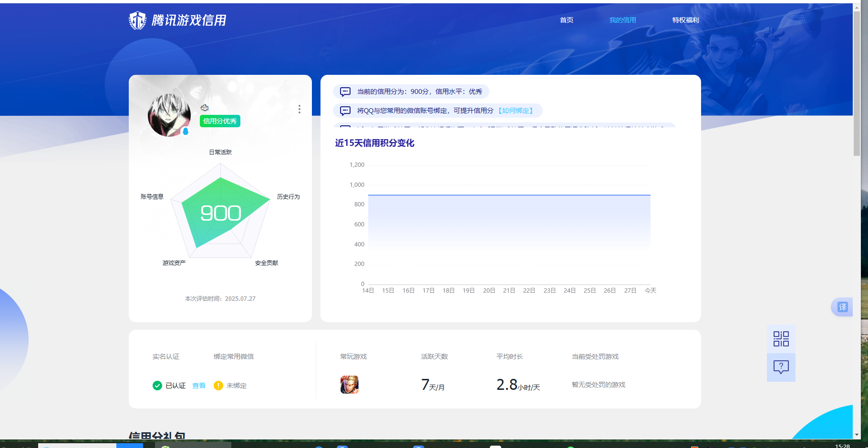Viewport: 868px width, 448px height.
Task: Click the taskbar clock showing 15:28
Action: point(843,446)
